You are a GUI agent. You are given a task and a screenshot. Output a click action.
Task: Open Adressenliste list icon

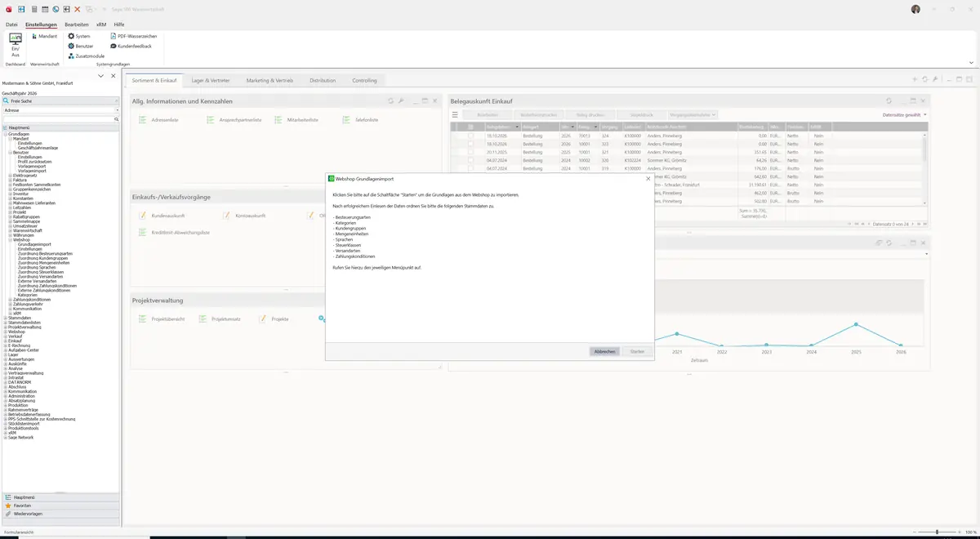click(x=142, y=120)
